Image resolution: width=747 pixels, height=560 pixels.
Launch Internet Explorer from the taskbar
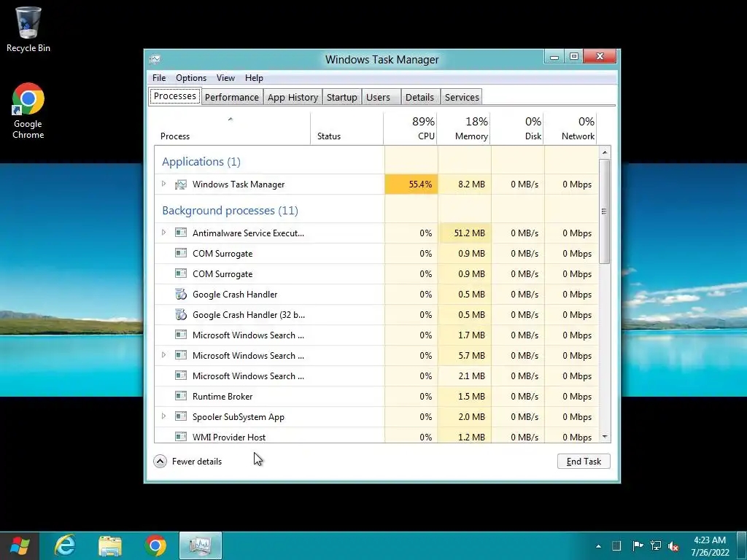pyautogui.click(x=65, y=545)
